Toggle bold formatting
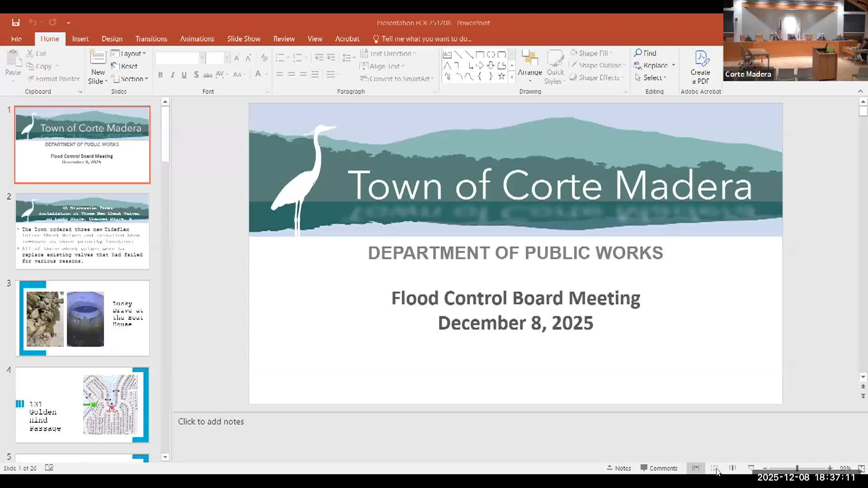The height and width of the screenshot is (488, 868). 160,75
